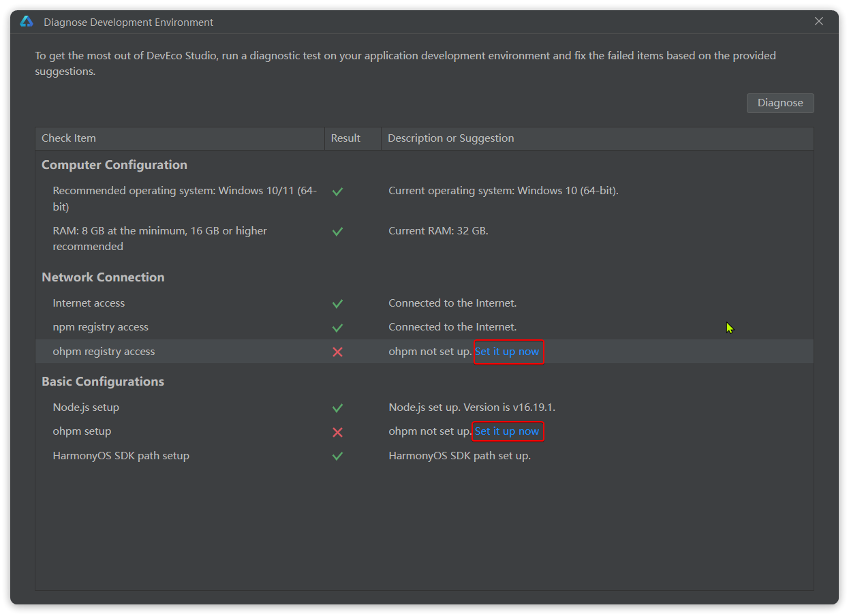Click the DevEco Studio logo in title bar
849x616 pixels.
27,22
